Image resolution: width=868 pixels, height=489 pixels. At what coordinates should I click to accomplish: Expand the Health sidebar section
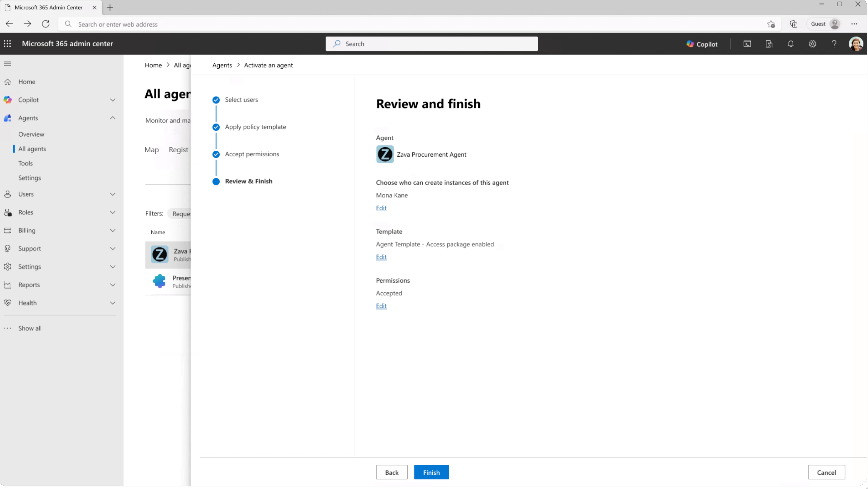pyautogui.click(x=112, y=303)
